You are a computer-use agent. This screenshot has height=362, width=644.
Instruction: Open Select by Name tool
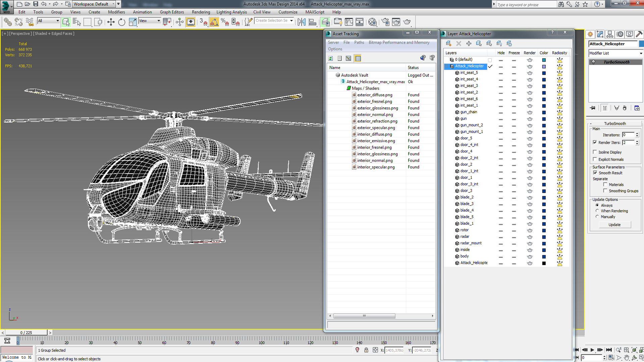pos(76,22)
